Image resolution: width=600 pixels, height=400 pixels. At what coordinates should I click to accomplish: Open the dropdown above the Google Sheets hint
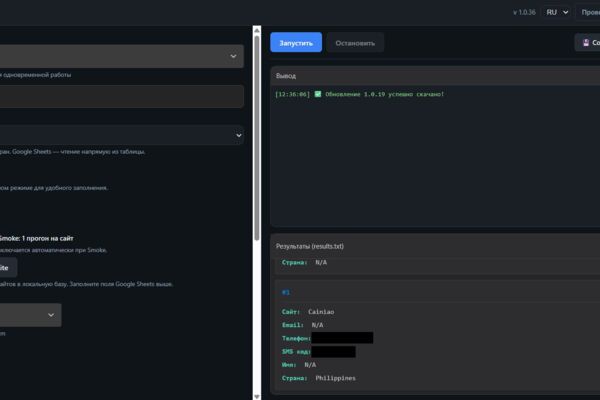click(x=122, y=135)
